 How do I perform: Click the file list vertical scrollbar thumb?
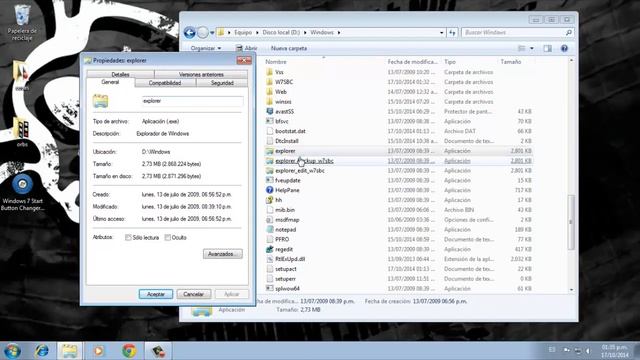(571, 222)
